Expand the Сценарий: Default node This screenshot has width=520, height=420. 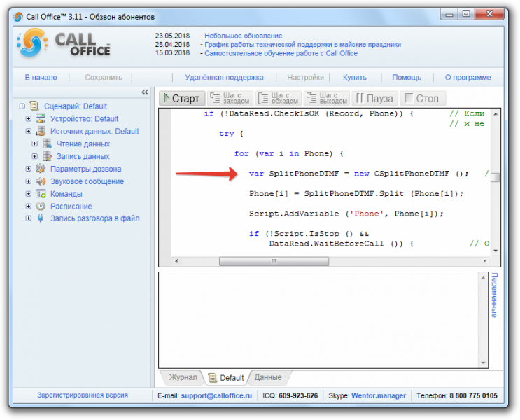22,106
